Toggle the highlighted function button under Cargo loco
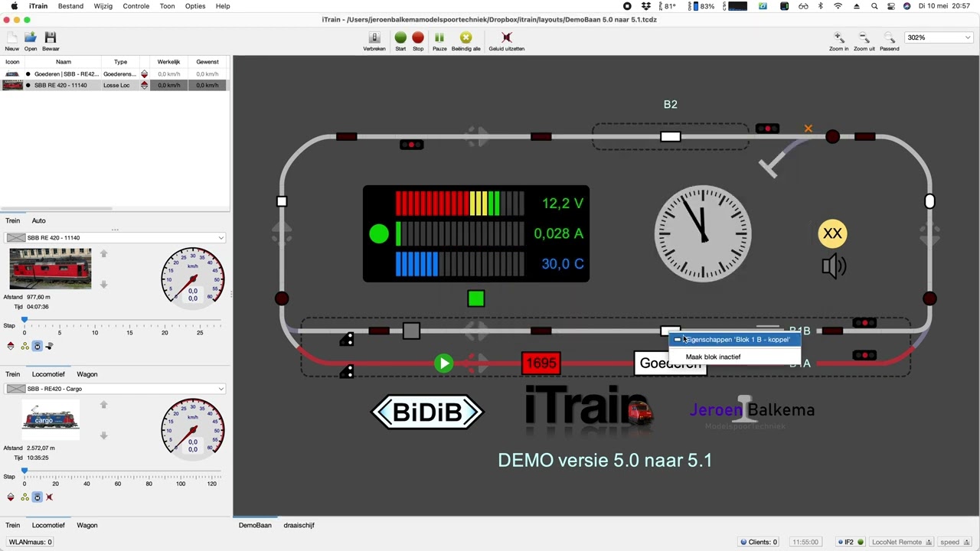 (37, 497)
